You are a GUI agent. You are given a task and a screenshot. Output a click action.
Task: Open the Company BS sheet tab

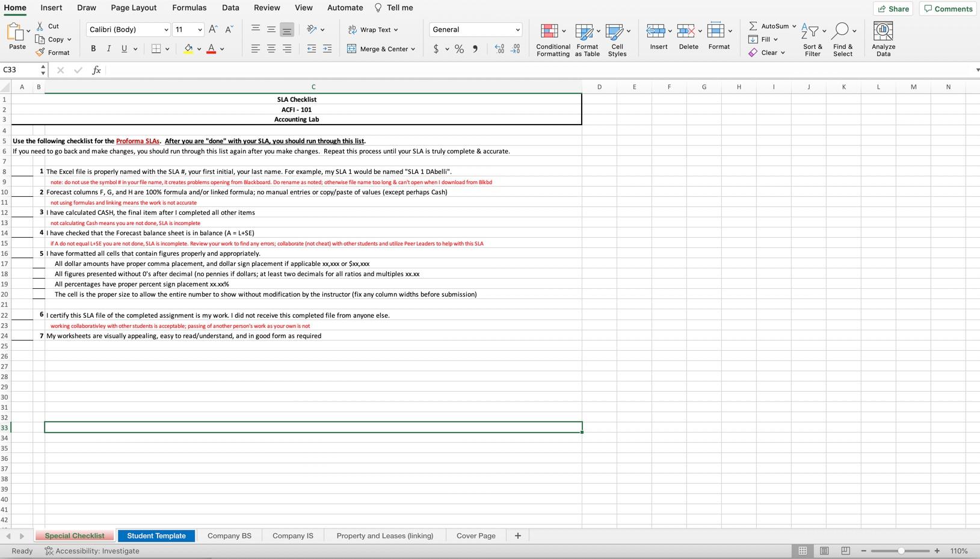point(229,536)
